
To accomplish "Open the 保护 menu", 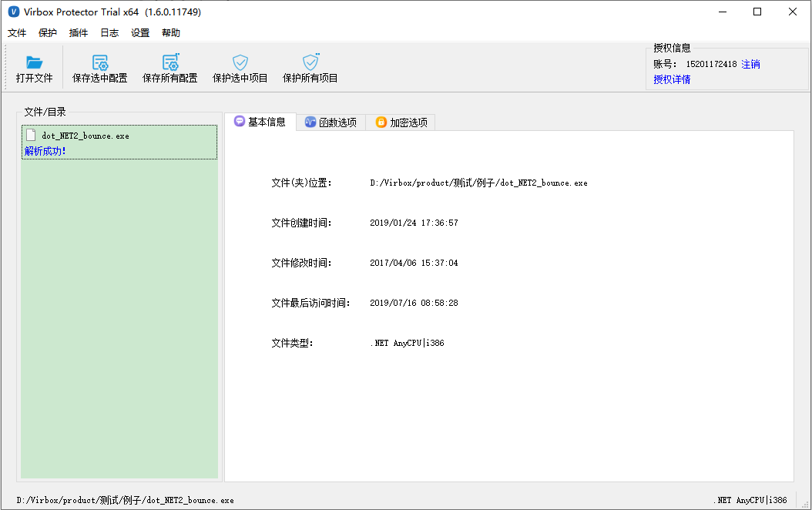I will [48, 33].
